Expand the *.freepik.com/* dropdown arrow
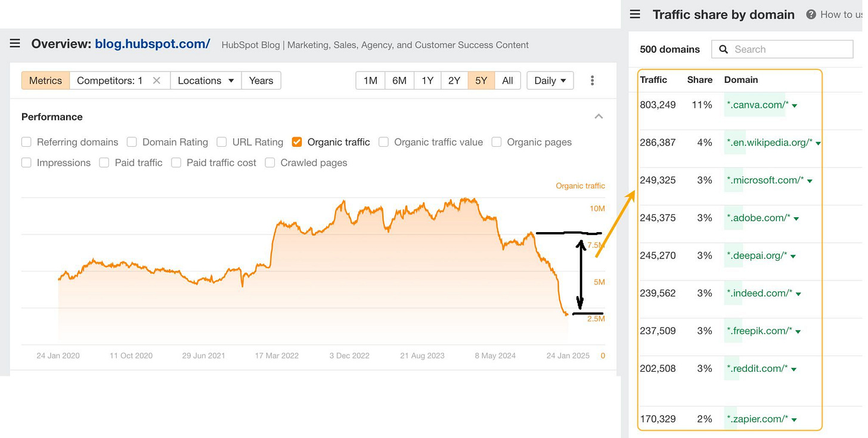 (x=798, y=331)
